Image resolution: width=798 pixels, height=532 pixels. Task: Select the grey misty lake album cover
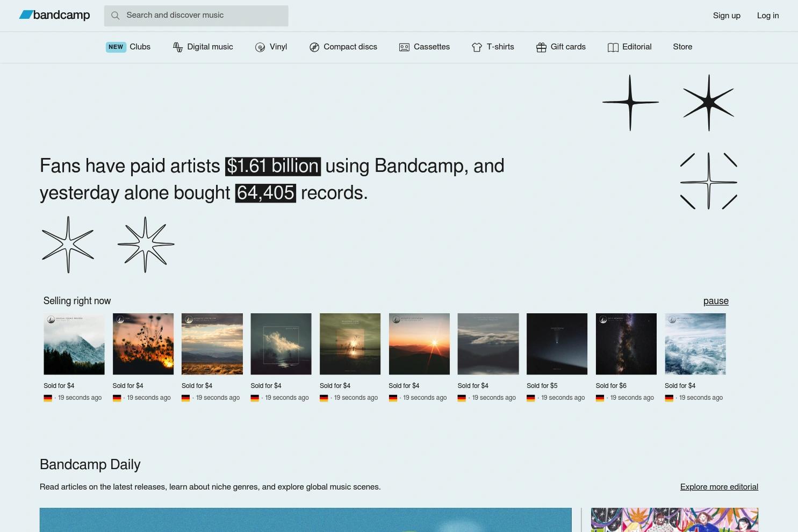[x=488, y=344]
